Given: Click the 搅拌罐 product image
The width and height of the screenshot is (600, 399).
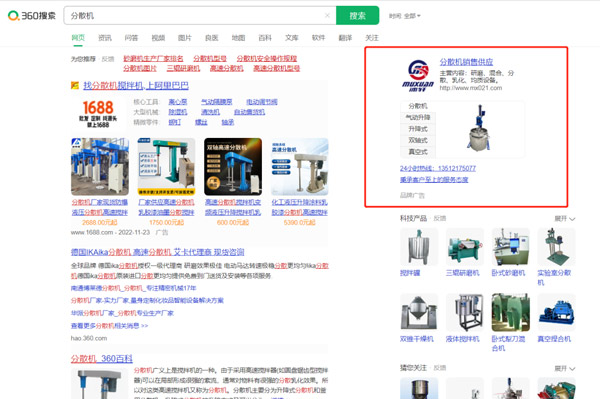Looking at the screenshot, I should 419,247.
